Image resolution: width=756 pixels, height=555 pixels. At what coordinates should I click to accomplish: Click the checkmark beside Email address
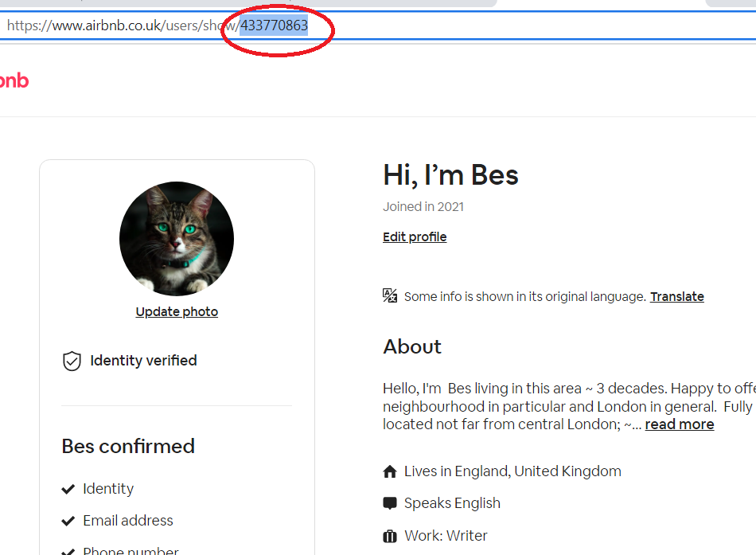pyautogui.click(x=68, y=520)
